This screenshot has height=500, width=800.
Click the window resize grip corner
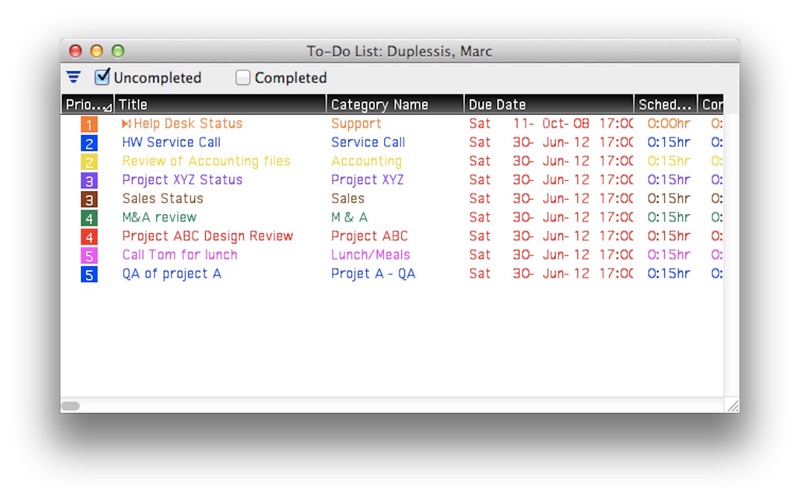(x=733, y=406)
